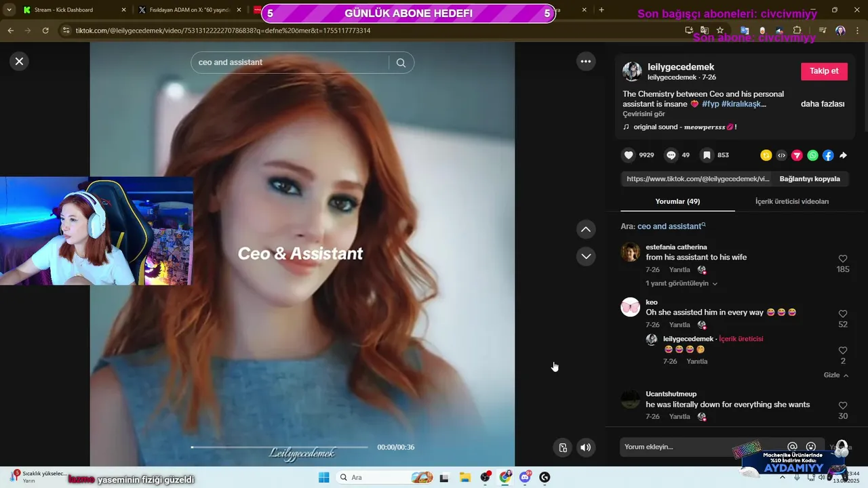868x488 pixels.
Task: Switch to Yorumlar (49) tab
Action: click(x=677, y=201)
